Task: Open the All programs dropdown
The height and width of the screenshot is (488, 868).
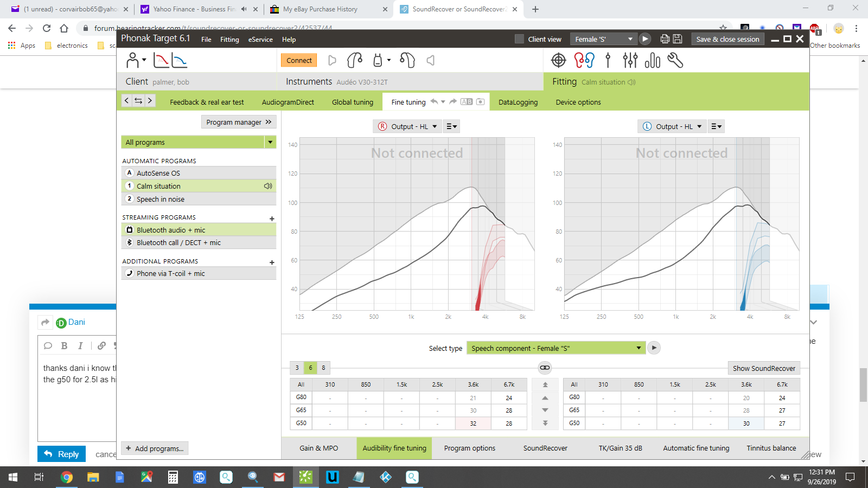Action: coord(270,142)
